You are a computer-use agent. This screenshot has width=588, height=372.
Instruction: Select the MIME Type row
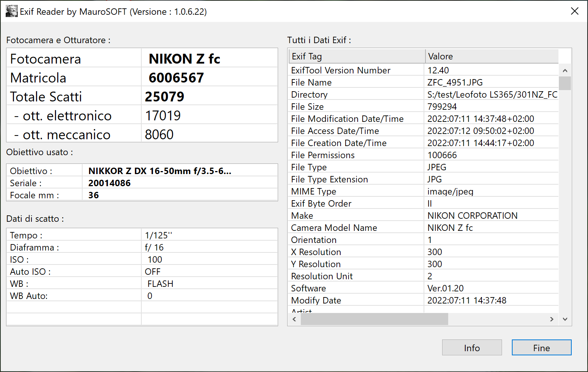coord(423,191)
